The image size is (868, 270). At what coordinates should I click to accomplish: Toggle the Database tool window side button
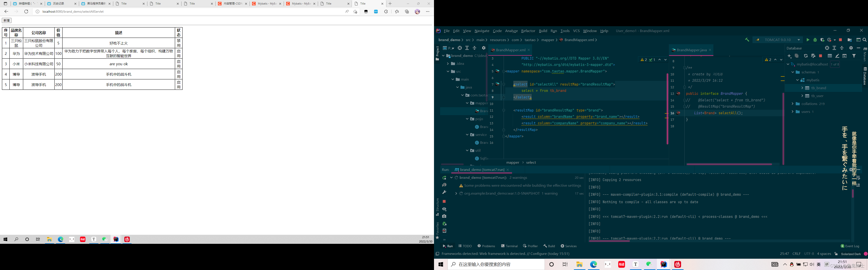[x=865, y=76]
